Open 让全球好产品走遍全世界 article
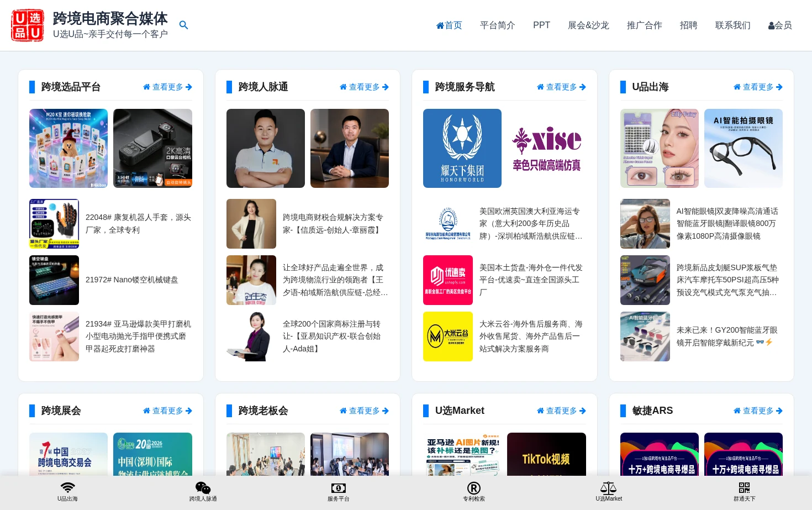This screenshot has width=812, height=510. click(335, 280)
